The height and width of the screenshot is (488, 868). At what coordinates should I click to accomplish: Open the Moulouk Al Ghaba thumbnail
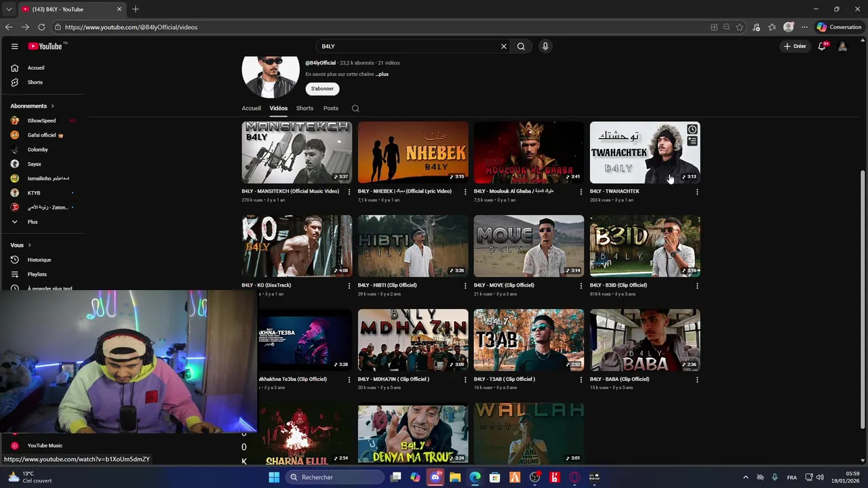(x=529, y=152)
